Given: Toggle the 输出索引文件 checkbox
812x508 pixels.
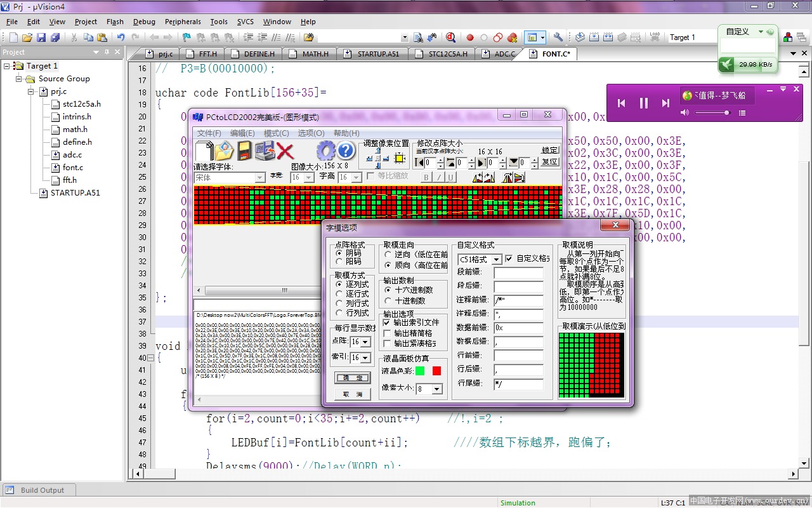Looking at the screenshot, I should coord(387,323).
